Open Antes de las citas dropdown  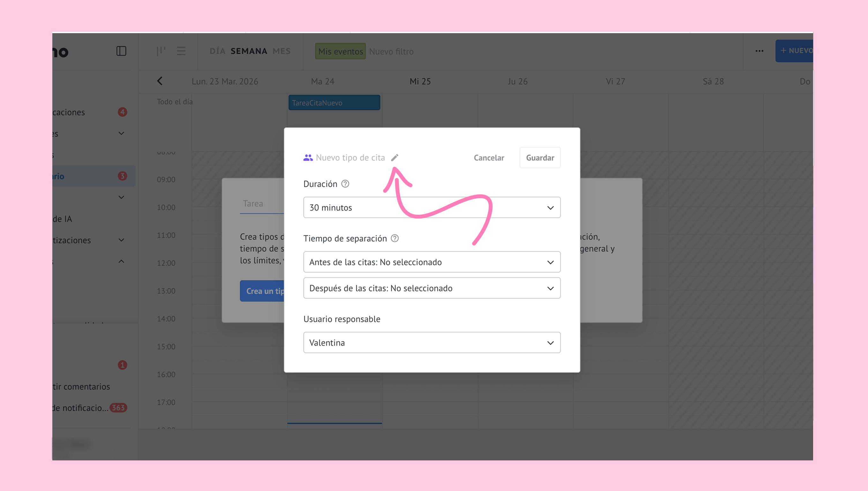click(432, 262)
